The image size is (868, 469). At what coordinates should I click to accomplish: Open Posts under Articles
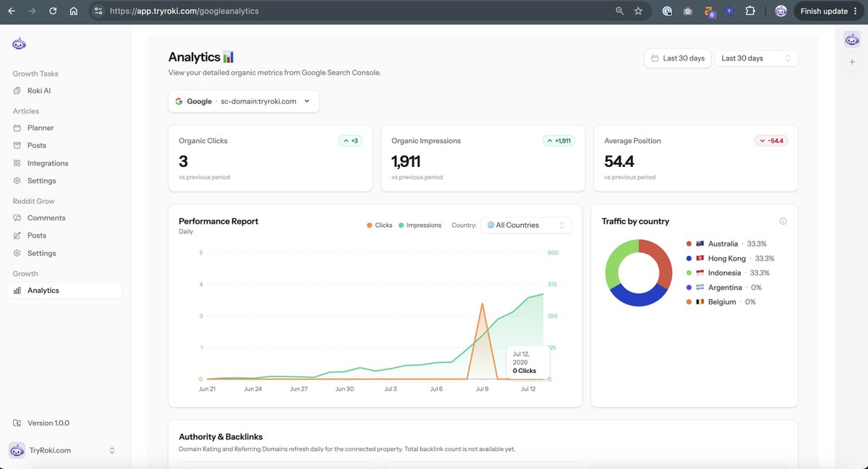pyautogui.click(x=64, y=145)
